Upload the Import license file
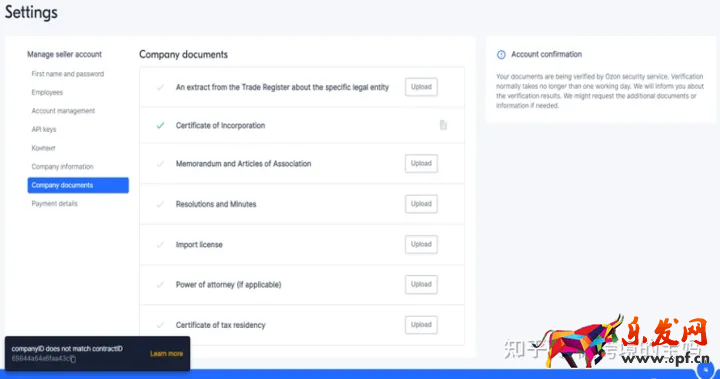 pyautogui.click(x=421, y=244)
